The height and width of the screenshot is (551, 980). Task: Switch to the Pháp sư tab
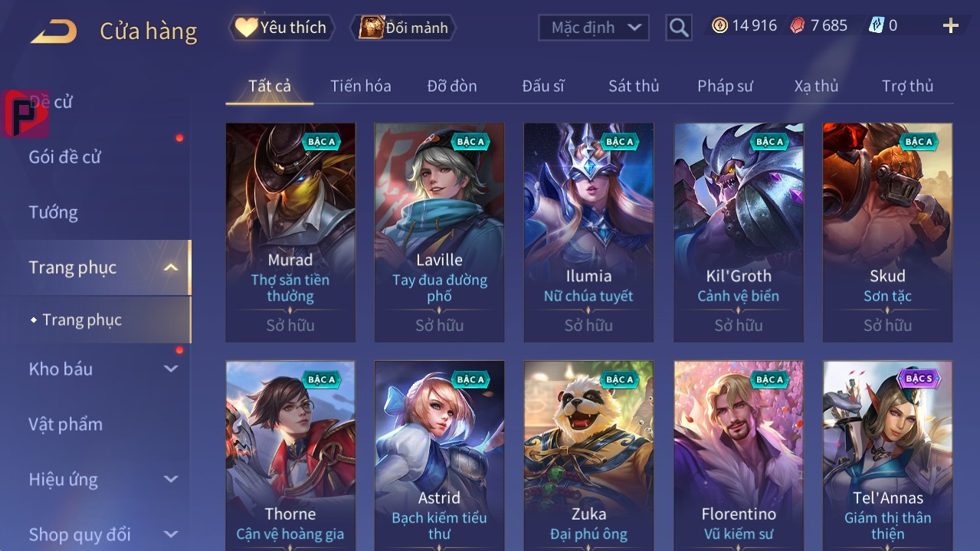coord(725,86)
